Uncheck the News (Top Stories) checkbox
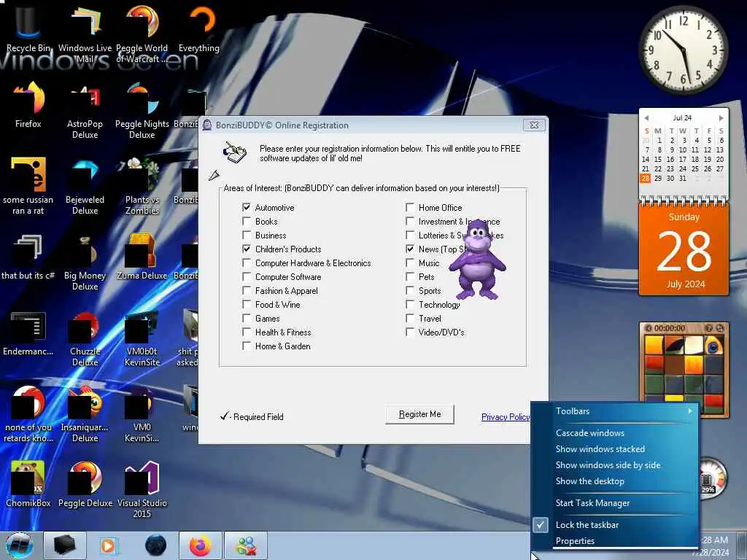 point(410,249)
